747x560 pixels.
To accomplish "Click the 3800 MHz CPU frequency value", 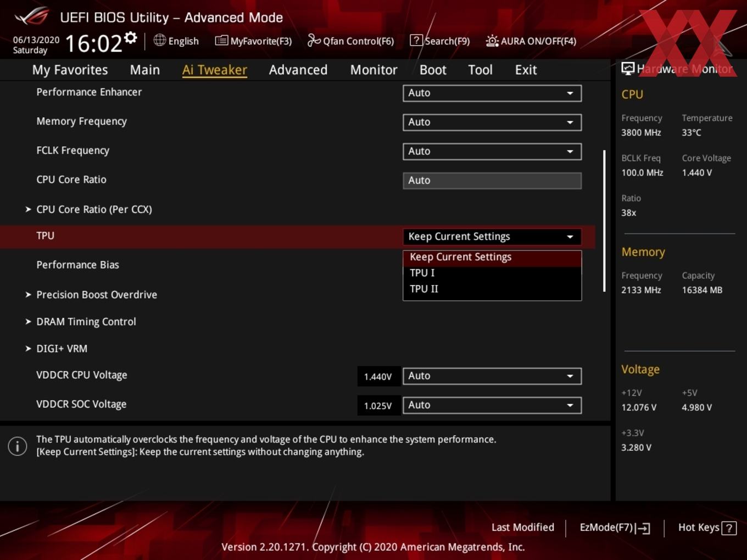I will coord(641,132).
